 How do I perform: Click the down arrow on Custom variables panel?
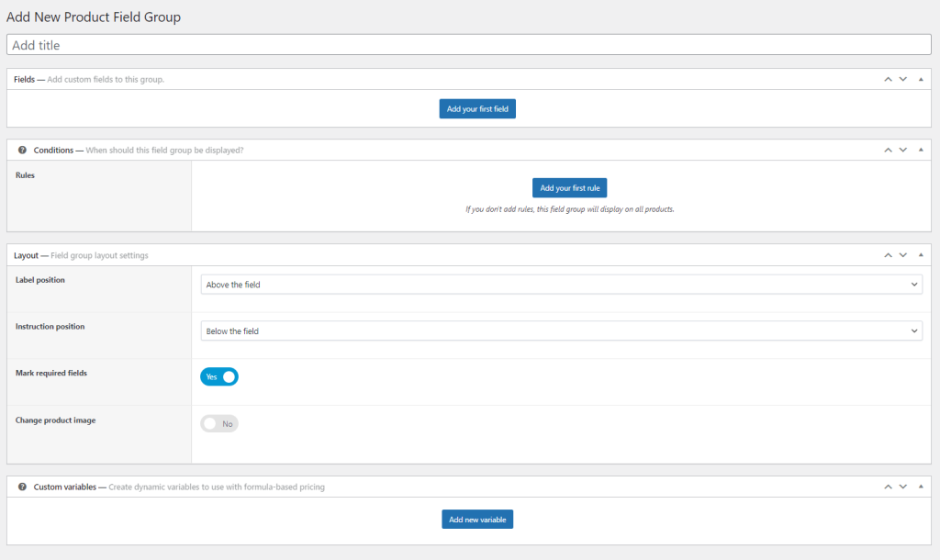click(x=904, y=487)
